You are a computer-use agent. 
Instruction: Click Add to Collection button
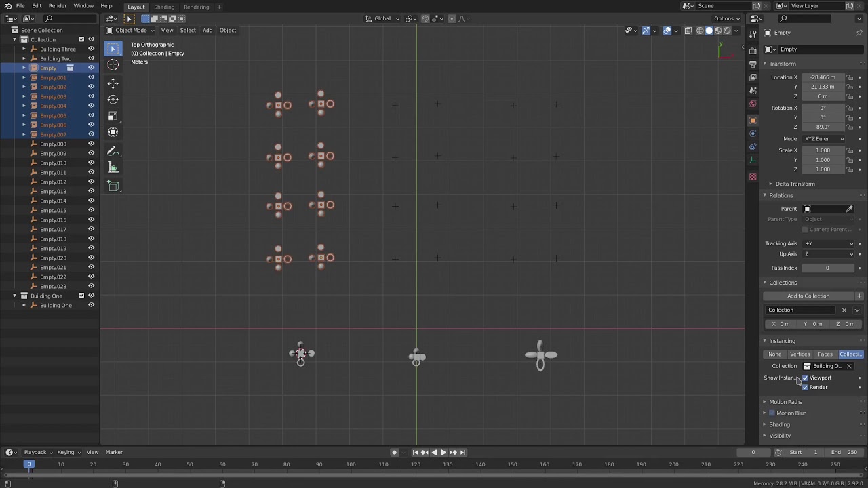[808, 296]
